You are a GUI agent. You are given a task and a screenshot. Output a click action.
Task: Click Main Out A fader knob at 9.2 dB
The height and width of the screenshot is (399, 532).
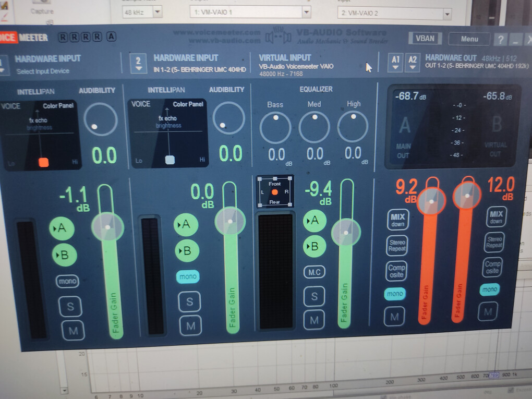tap(431, 201)
